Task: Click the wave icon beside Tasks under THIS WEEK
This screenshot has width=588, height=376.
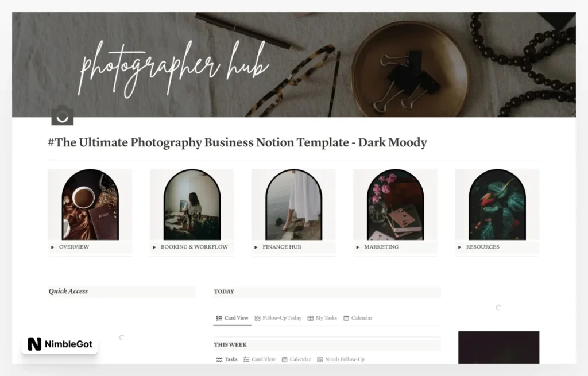Action: point(219,359)
